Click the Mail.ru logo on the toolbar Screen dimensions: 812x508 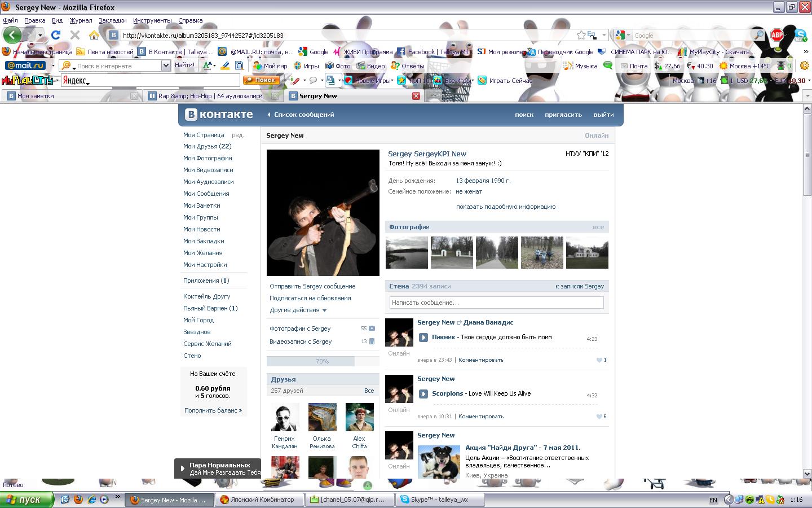[x=25, y=66]
